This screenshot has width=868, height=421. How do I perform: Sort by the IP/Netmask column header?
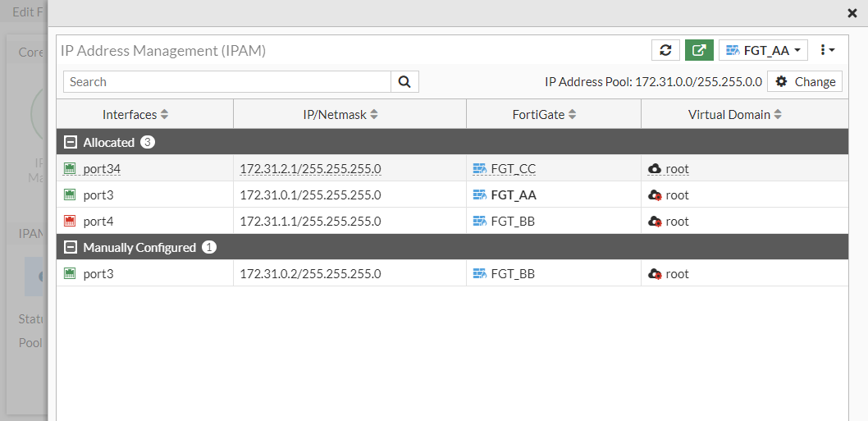point(340,114)
